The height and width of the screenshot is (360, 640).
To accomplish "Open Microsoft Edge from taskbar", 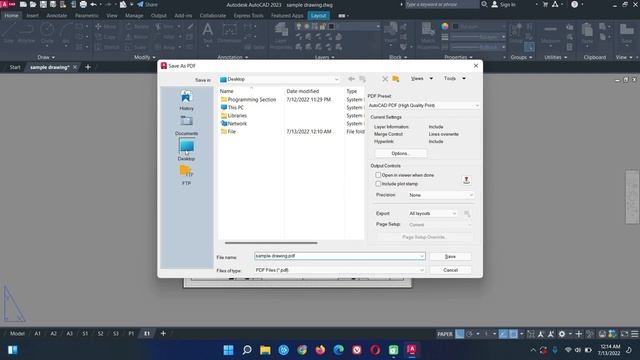I will pos(338,350).
